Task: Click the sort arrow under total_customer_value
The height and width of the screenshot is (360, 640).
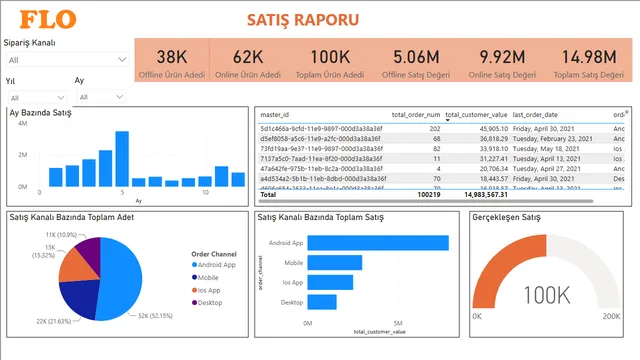Action: coord(447,120)
